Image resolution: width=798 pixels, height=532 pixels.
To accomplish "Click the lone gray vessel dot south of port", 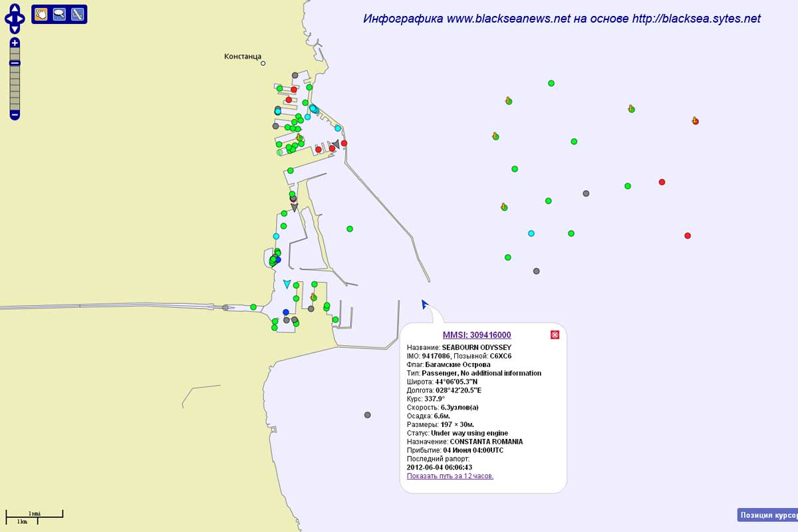I will tap(367, 415).
